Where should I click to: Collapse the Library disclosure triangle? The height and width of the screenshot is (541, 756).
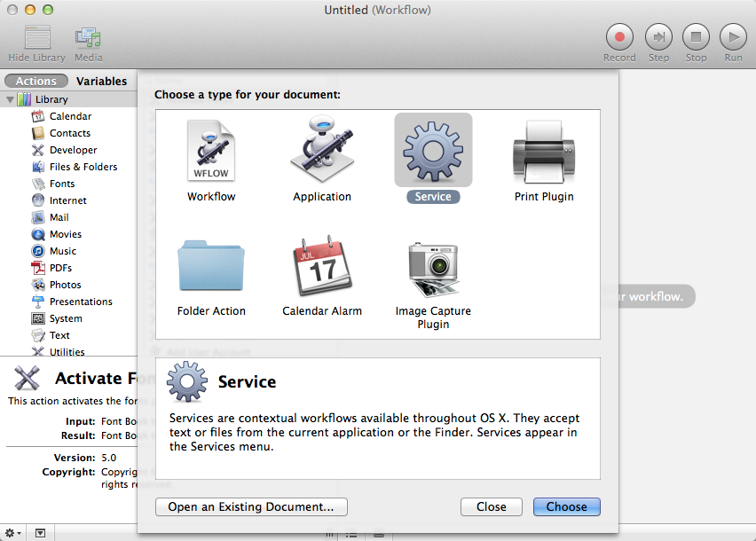[x=10, y=99]
